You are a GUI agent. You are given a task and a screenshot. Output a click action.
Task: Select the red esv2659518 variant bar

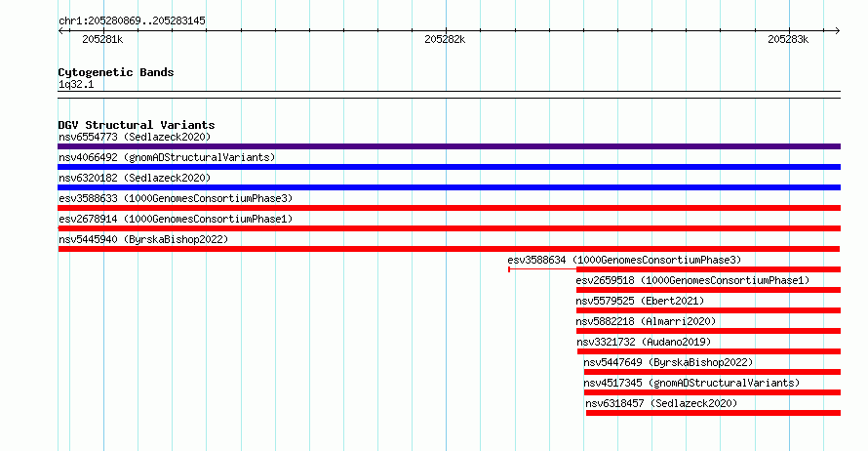coord(709,290)
